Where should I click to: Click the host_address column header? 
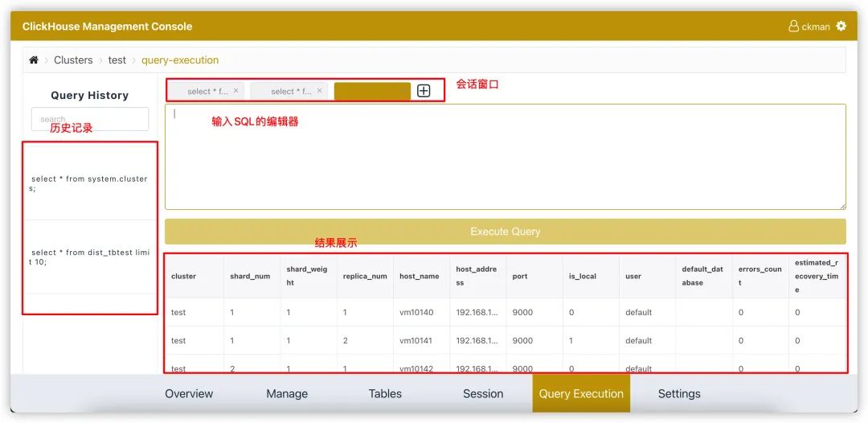477,276
